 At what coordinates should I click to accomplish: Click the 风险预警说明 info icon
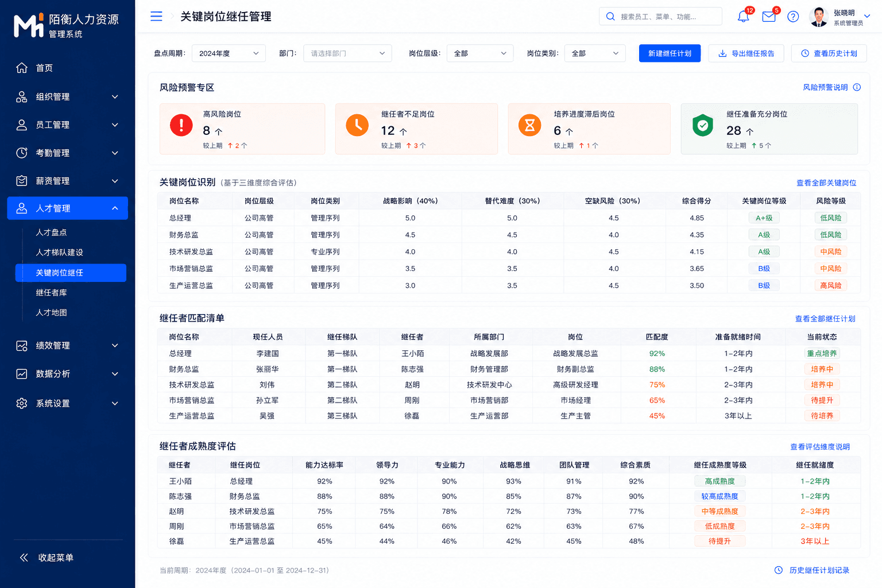click(857, 87)
